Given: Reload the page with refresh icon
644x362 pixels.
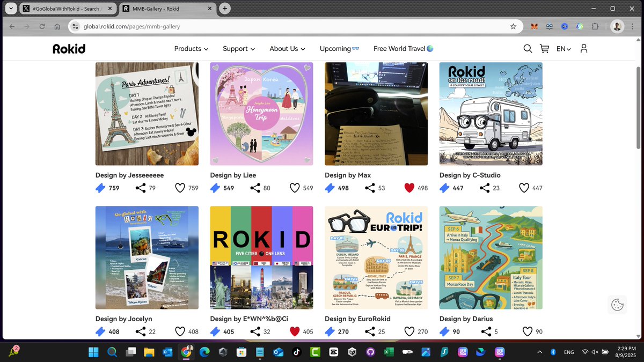Looking at the screenshot, I should click(42, 26).
